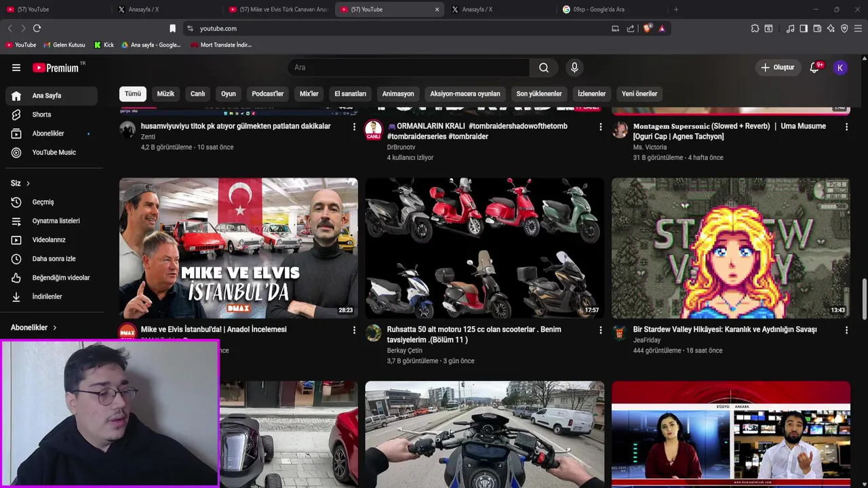Open Shorts in the sidebar
Screen dimensions: 868x488
pyautogui.click(x=52, y=115)
